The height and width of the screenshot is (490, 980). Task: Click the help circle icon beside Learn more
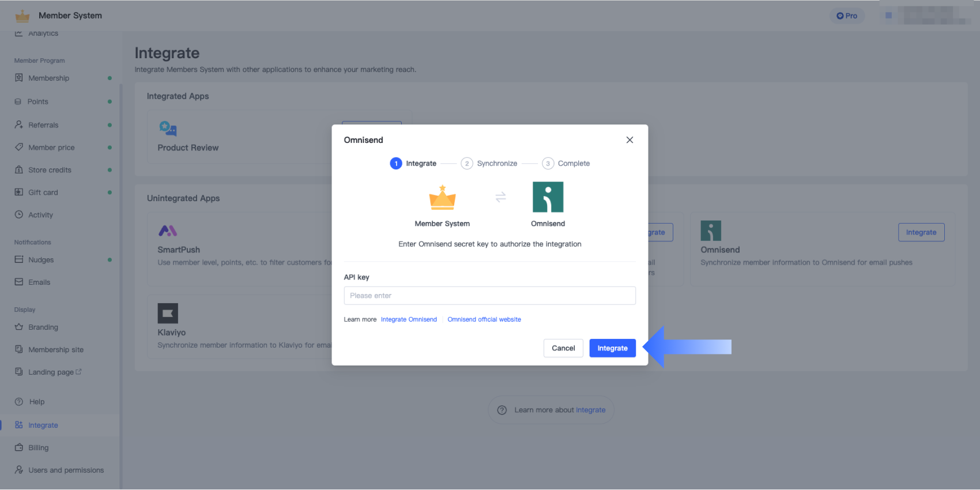(x=502, y=410)
